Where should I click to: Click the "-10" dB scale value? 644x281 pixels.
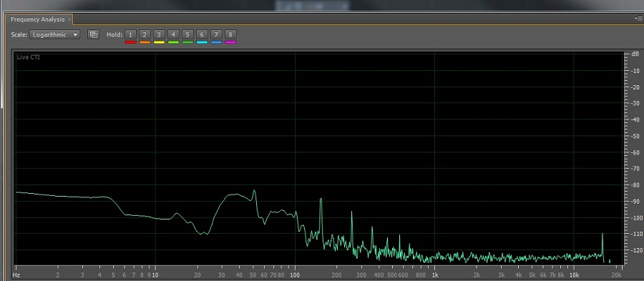[x=635, y=71]
